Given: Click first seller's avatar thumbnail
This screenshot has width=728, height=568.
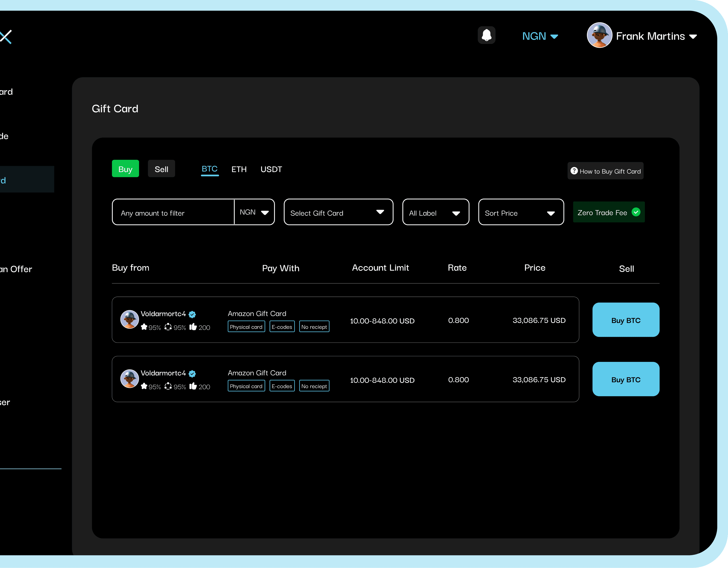Looking at the screenshot, I should 129,319.
